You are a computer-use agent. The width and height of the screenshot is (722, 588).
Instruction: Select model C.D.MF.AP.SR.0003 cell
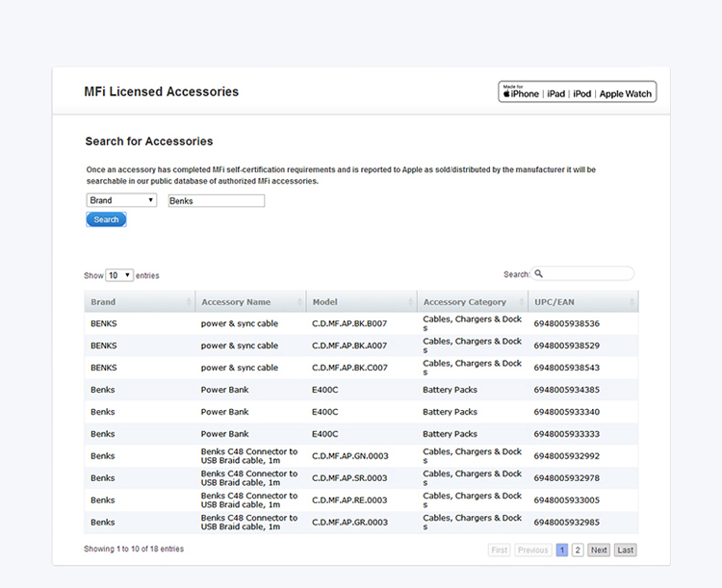(349, 478)
